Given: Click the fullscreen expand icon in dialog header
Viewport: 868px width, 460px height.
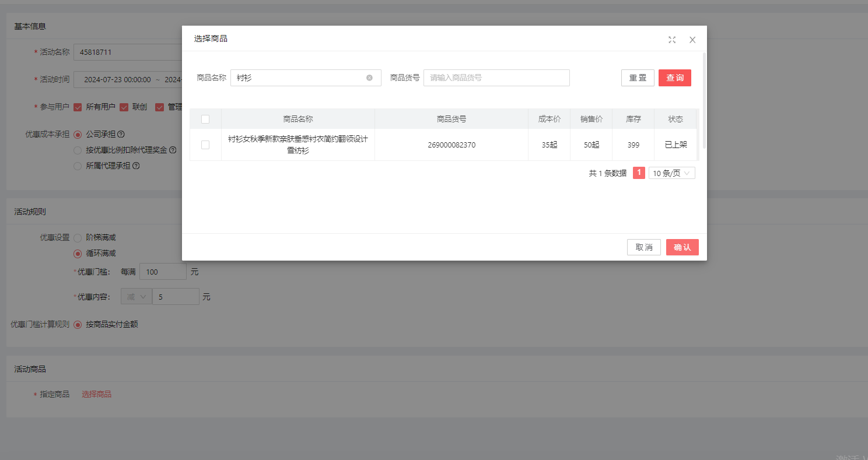Looking at the screenshot, I should click(672, 40).
